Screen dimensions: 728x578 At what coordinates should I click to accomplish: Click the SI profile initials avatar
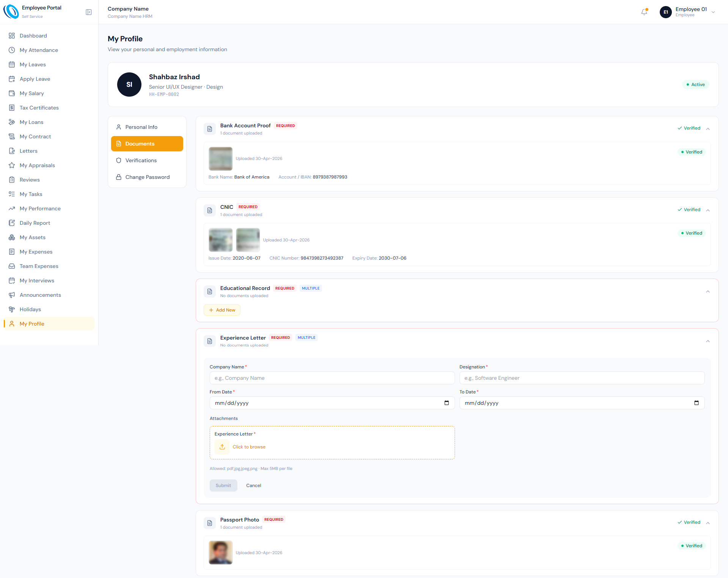point(129,85)
